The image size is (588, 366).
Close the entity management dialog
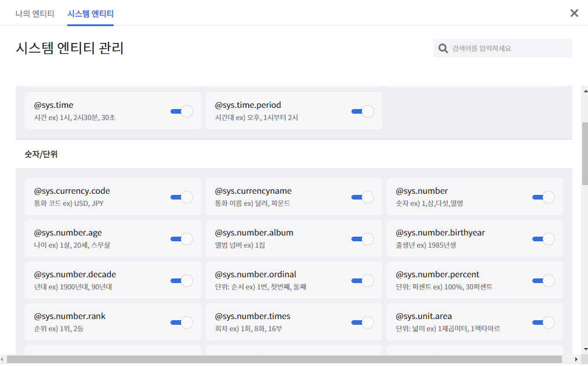(x=574, y=13)
